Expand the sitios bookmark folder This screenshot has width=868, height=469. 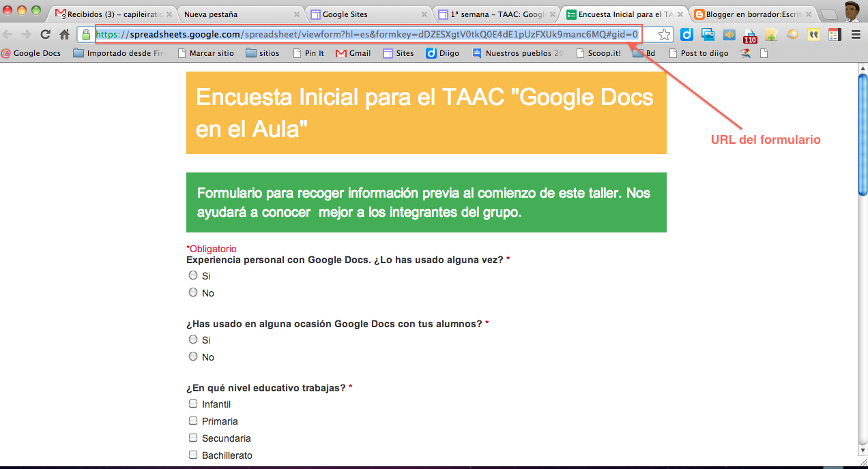pyautogui.click(x=263, y=53)
